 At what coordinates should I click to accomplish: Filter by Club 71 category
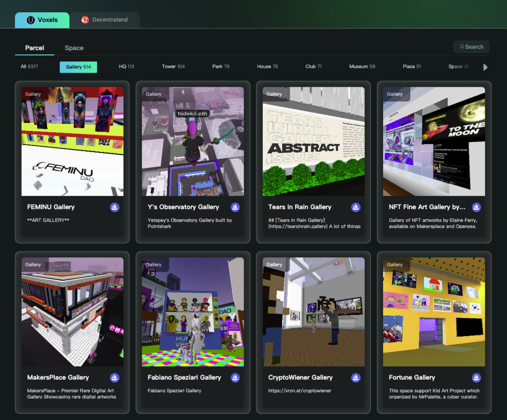coord(314,67)
